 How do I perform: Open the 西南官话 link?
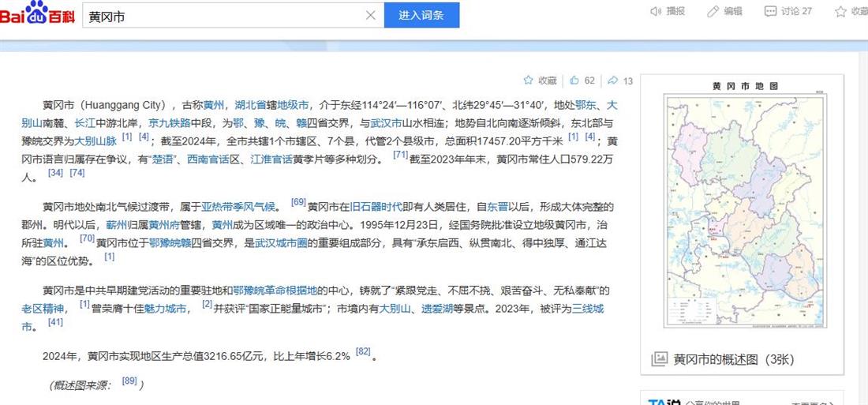pos(208,159)
